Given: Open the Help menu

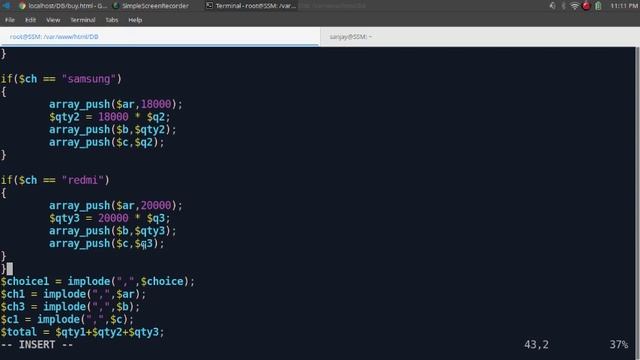Looking at the screenshot, I should 135,20.
